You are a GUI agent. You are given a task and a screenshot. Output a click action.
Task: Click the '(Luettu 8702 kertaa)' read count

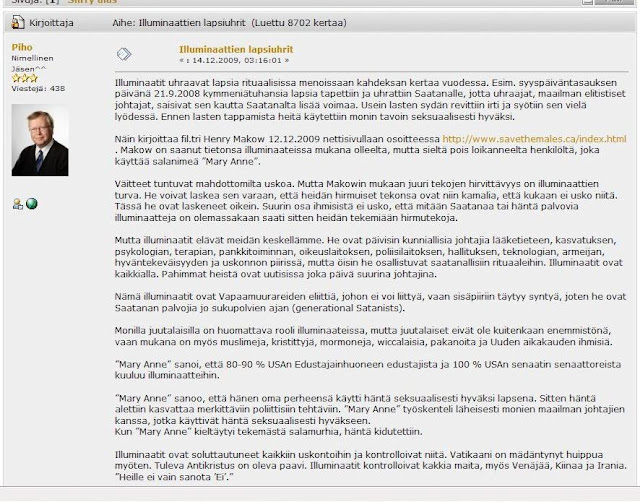(299, 23)
